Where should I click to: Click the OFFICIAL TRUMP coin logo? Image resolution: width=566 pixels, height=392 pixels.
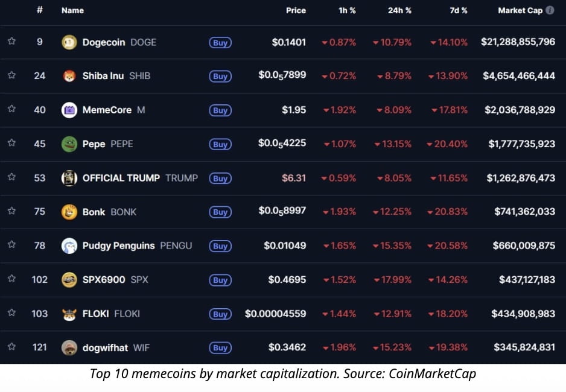coord(69,178)
